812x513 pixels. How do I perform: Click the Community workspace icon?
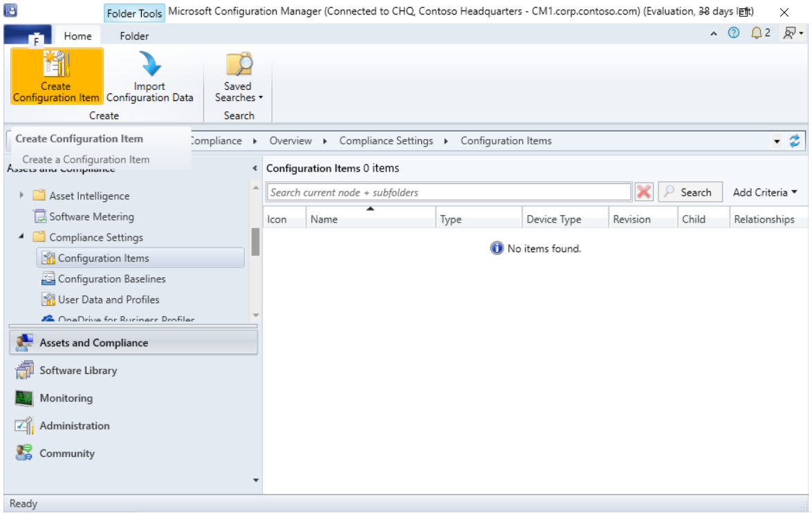24,453
